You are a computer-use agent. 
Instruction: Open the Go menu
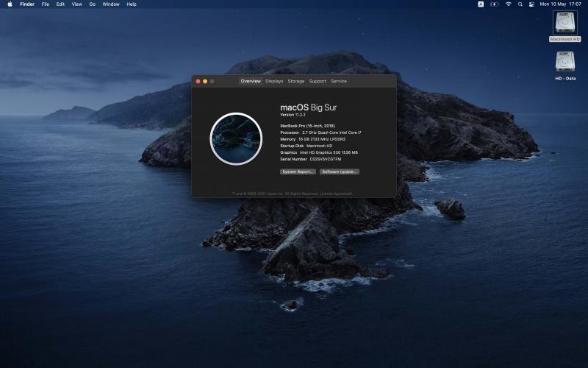tap(93, 4)
